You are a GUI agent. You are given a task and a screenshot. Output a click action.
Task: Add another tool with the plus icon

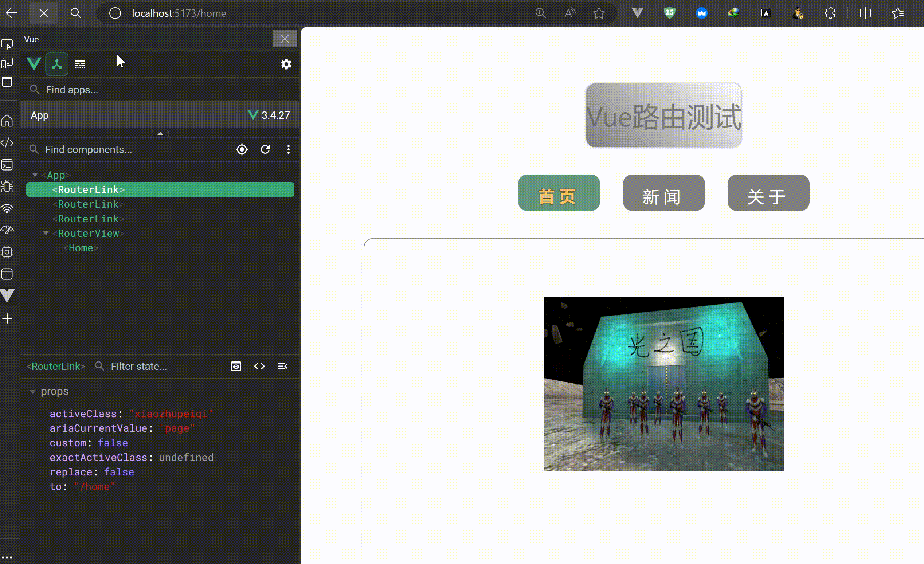pyautogui.click(x=7, y=319)
